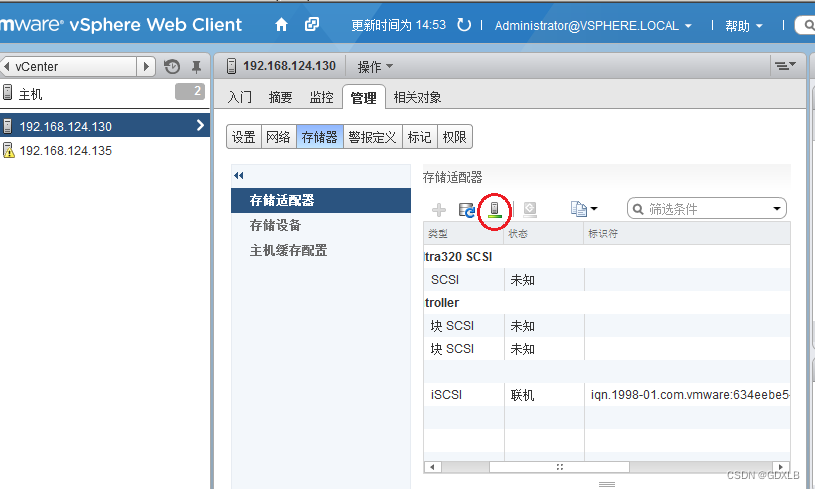Image resolution: width=815 pixels, height=489 pixels.
Task: Navigate back using the vCenter left arrow
Action: pyautogui.click(x=7, y=67)
